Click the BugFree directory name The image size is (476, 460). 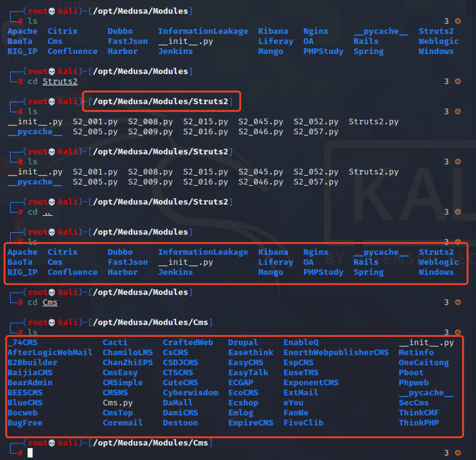(x=25, y=423)
